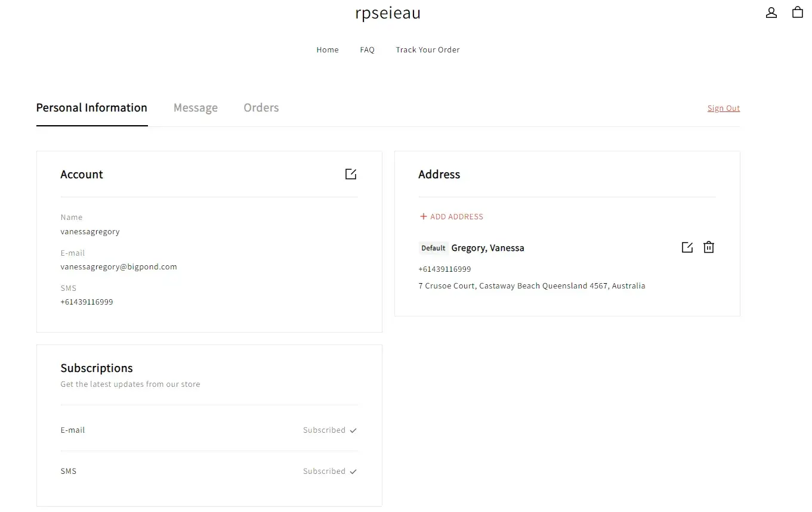Select the Personal Information tab
This screenshot has height=512, width=812.
pos(91,108)
